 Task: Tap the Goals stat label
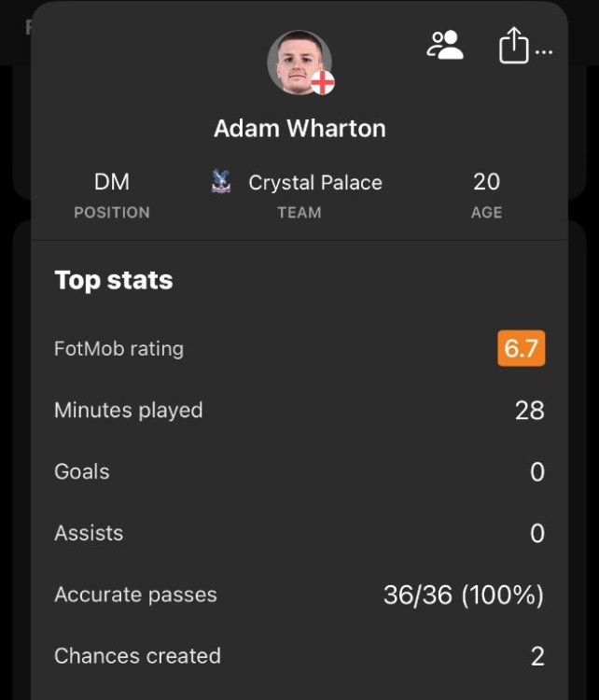(x=82, y=471)
